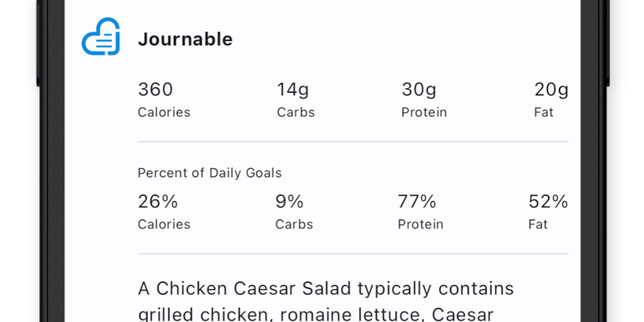The height and width of the screenshot is (322, 644).
Task: Click the Protein label under 30g
Action: point(425,113)
